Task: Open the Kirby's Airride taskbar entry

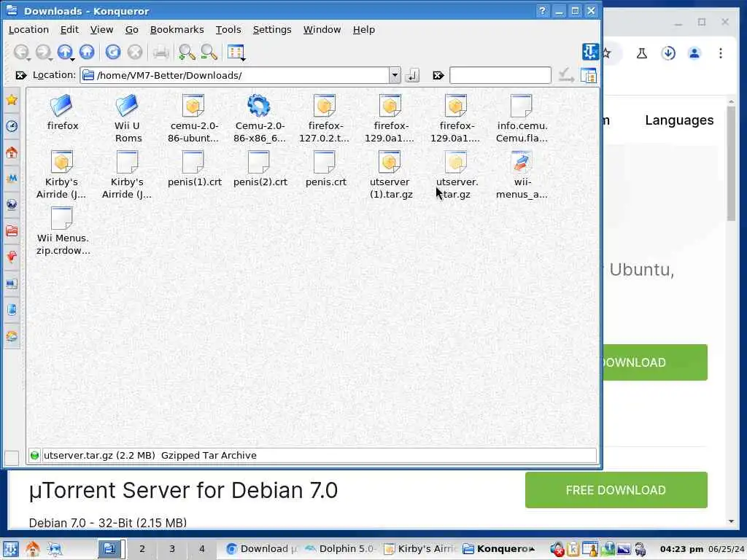Action: 419,548
